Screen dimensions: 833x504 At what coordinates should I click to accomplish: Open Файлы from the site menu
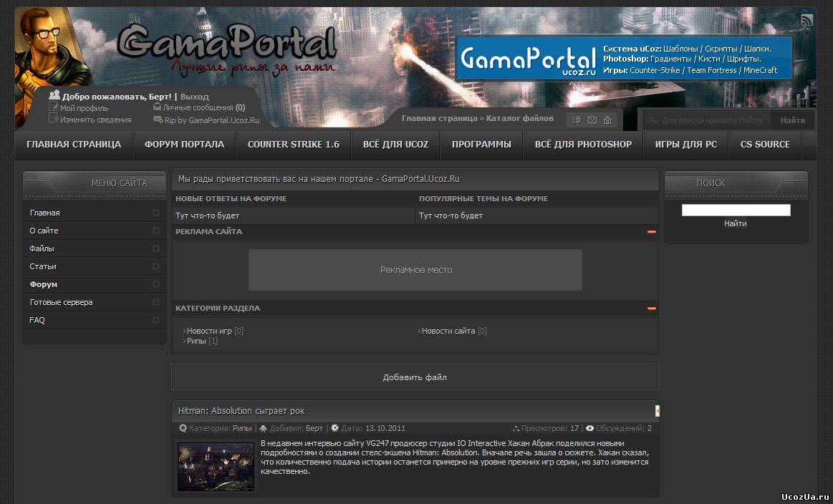(95, 248)
